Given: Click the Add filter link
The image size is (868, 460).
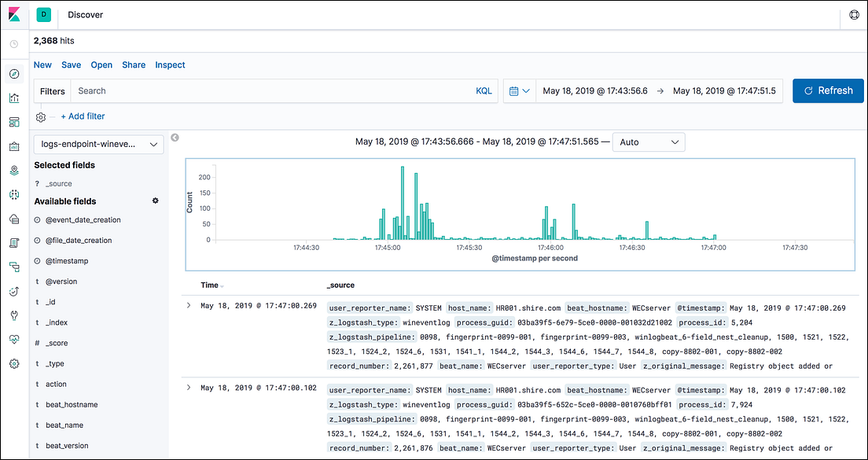Looking at the screenshot, I should click(x=83, y=116).
